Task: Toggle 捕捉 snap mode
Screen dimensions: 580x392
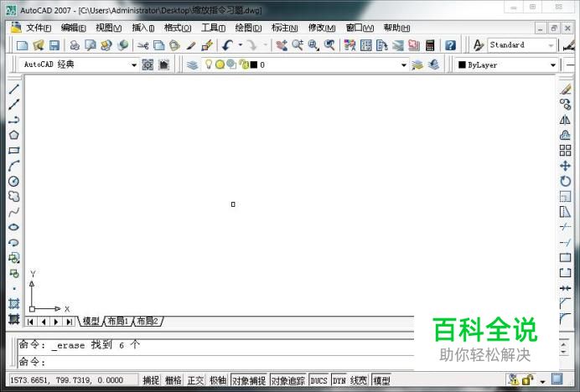Action: coord(151,380)
